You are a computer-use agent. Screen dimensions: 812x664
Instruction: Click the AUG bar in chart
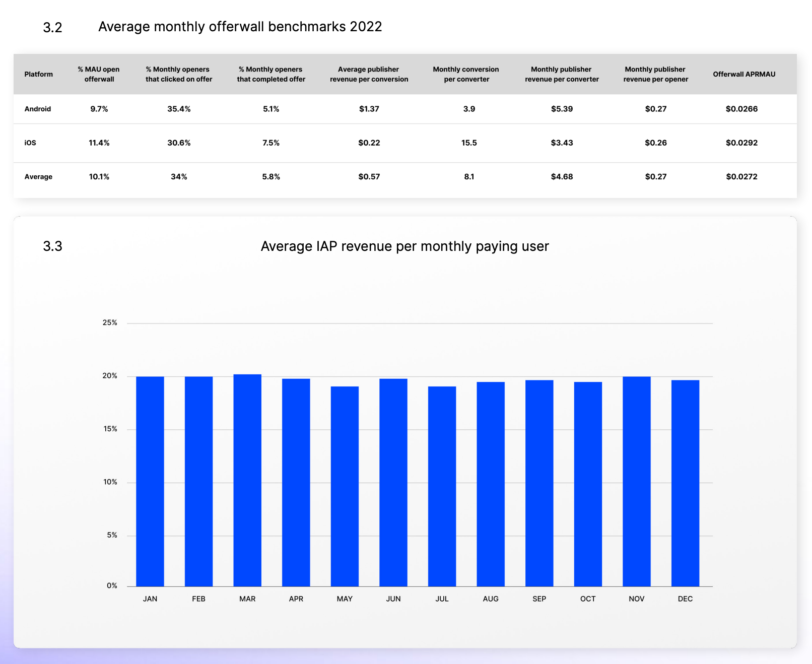[491, 484]
